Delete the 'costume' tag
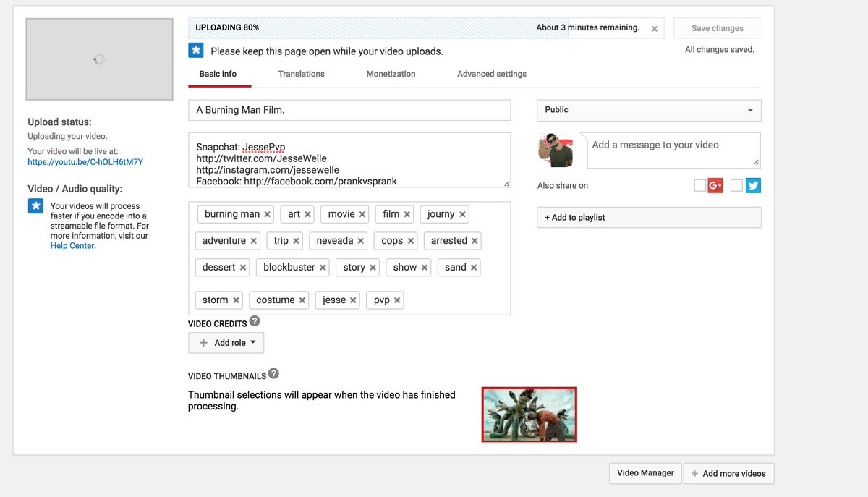This screenshot has width=868, height=497. (x=302, y=300)
